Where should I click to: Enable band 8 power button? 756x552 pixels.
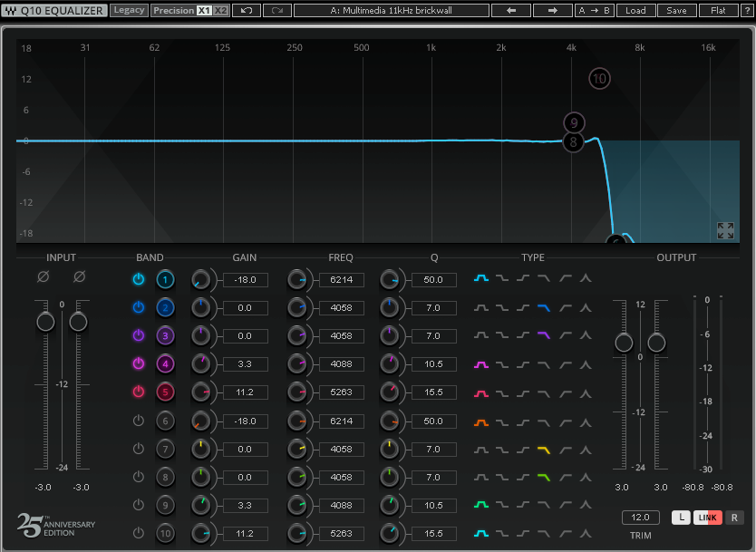(x=139, y=476)
